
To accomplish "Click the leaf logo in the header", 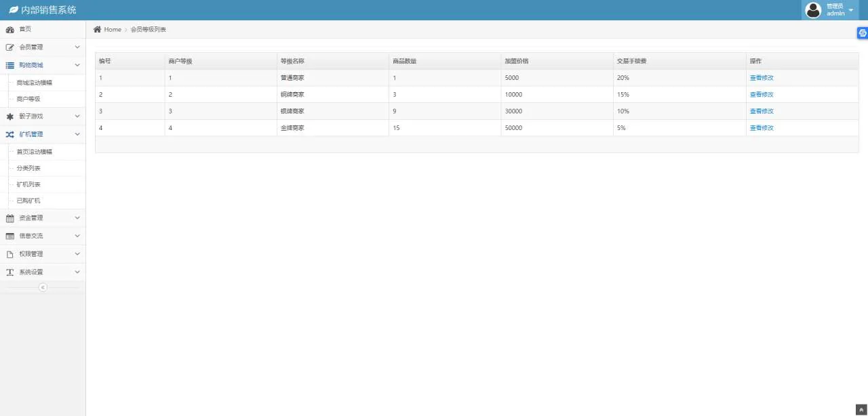I will coord(13,10).
